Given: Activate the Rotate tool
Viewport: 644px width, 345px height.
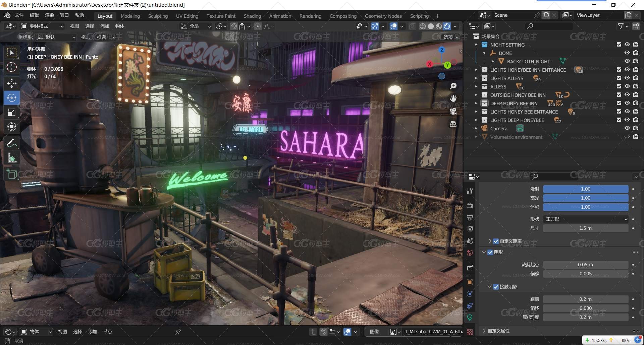Looking at the screenshot, I should (x=12, y=98).
